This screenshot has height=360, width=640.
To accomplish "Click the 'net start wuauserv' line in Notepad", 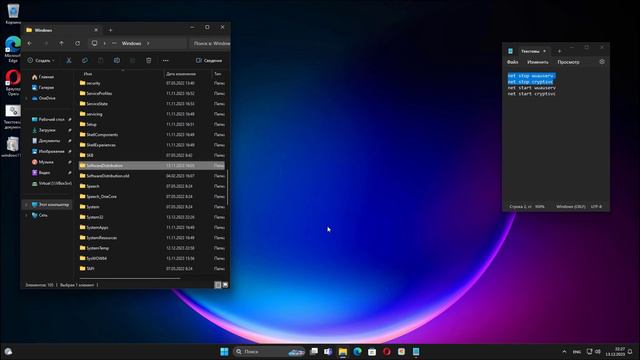I will [x=531, y=88].
